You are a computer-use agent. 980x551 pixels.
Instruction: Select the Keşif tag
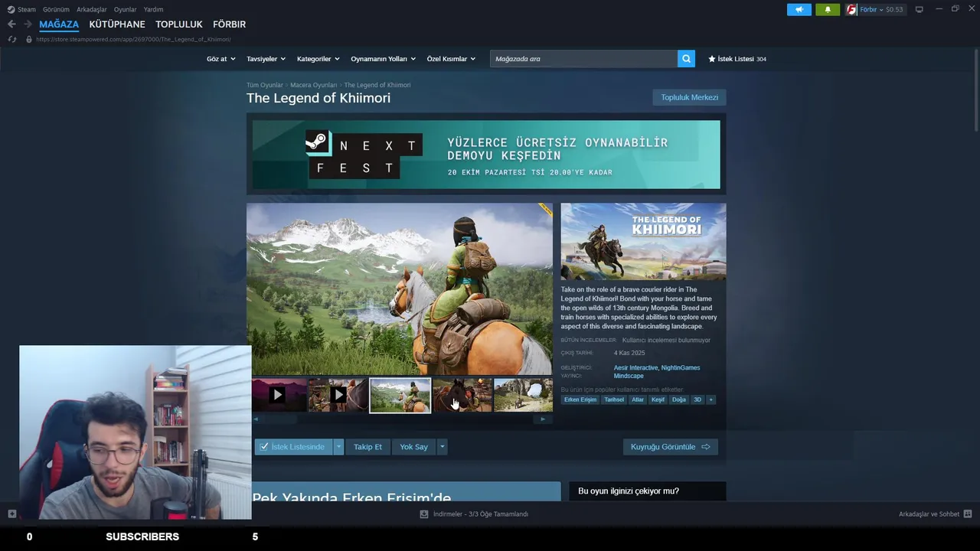click(x=658, y=399)
